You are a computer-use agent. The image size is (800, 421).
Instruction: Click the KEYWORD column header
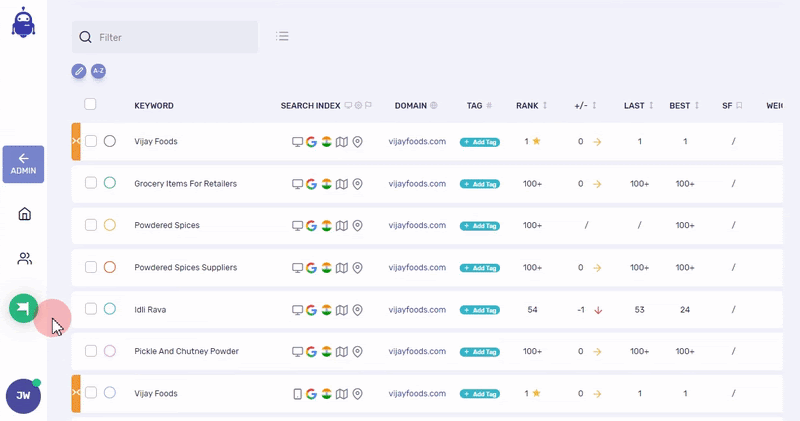[154, 106]
